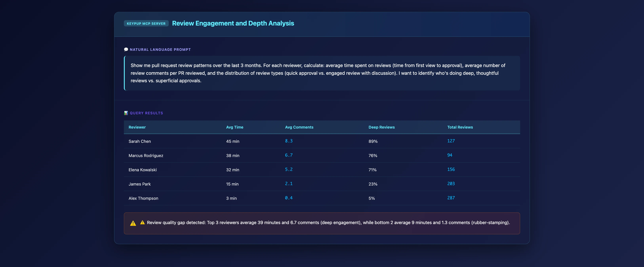
Task: Click the prompt text starting with Show me pull request
Action: [318, 73]
